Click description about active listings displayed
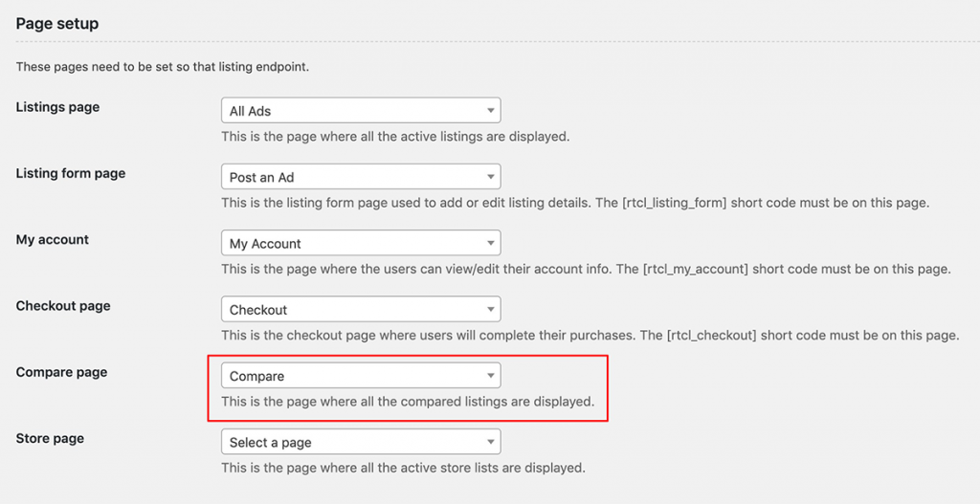This screenshot has height=504, width=980. click(395, 136)
